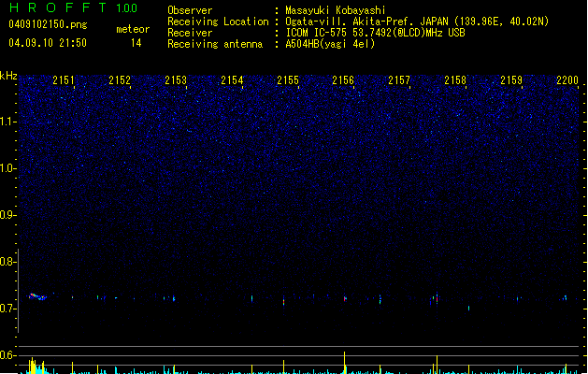
Task: Click the date stamp 04.09.10 21:50
Action: [x=48, y=43]
